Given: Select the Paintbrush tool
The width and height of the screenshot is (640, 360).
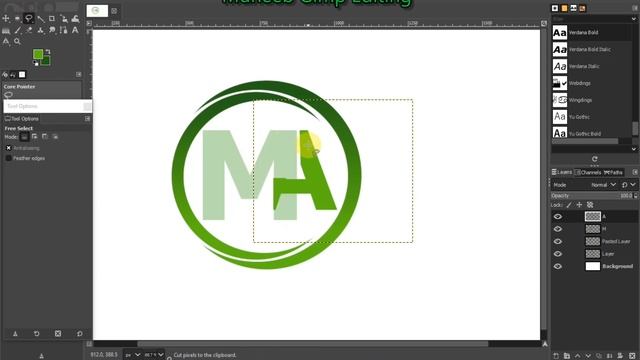Looking at the screenshot, I should (x=18, y=30).
